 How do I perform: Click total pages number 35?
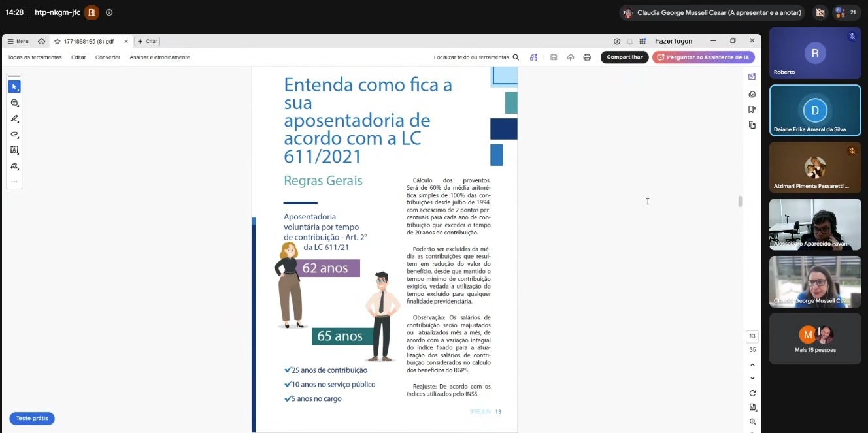pyautogui.click(x=752, y=349)
